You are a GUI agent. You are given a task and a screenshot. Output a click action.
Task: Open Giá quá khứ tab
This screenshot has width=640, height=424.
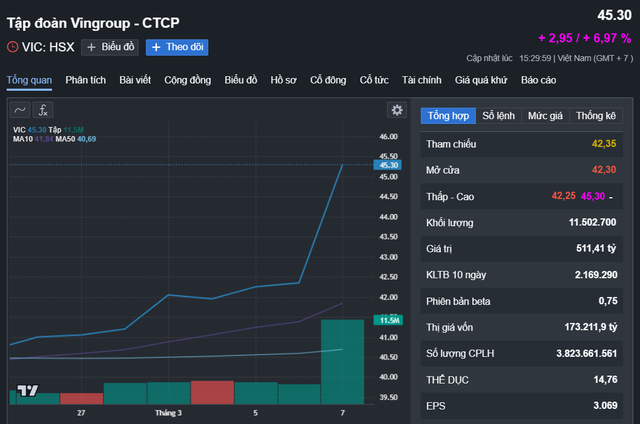tap(482, 79)
